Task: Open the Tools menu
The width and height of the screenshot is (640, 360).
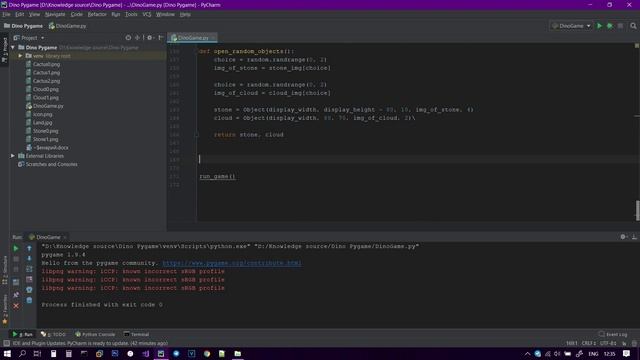Action: coord(131,14)
